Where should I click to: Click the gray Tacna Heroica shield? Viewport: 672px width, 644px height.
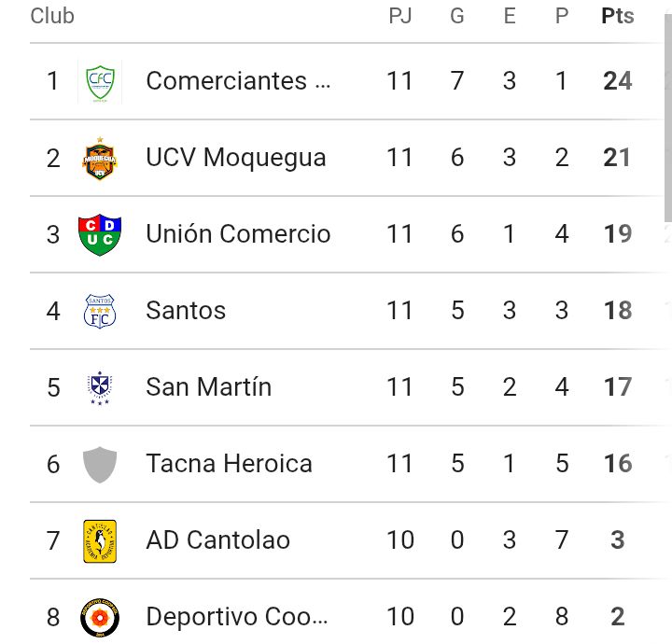point(100,464)
